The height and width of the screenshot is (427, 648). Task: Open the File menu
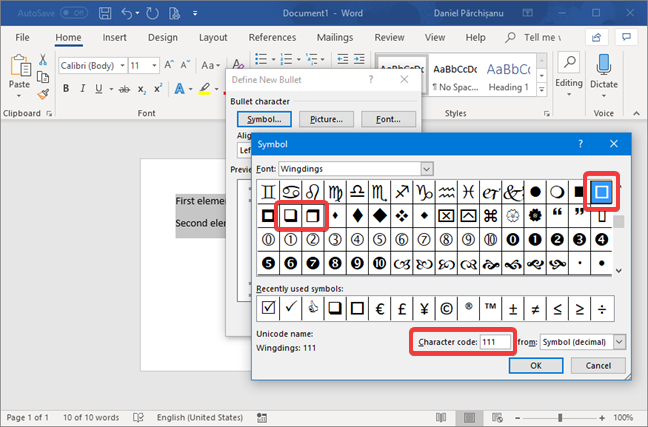click(x=22, y=38)
